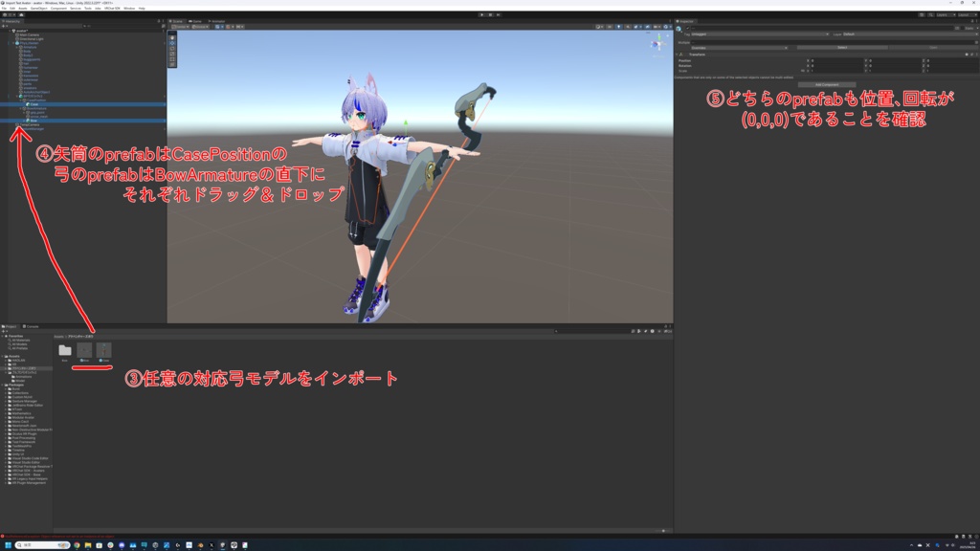Click the Add Component button in the Inspector
980x551 pixels.
tap(827, 84)
